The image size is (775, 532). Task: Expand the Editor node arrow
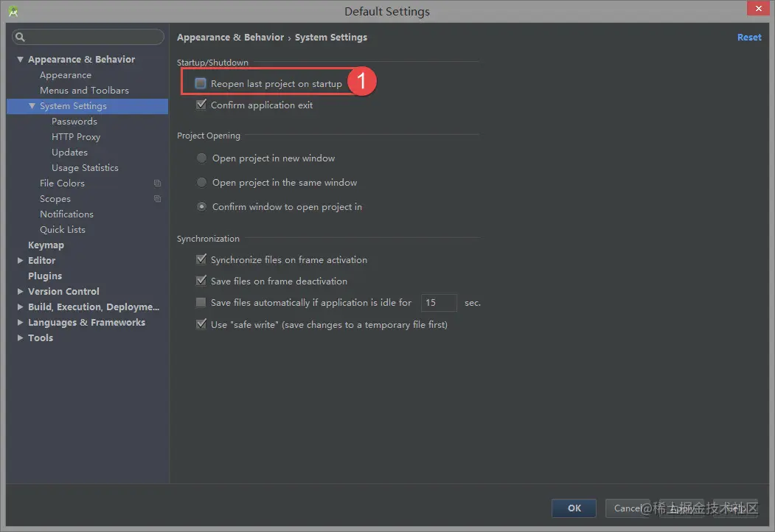(20, 260)
